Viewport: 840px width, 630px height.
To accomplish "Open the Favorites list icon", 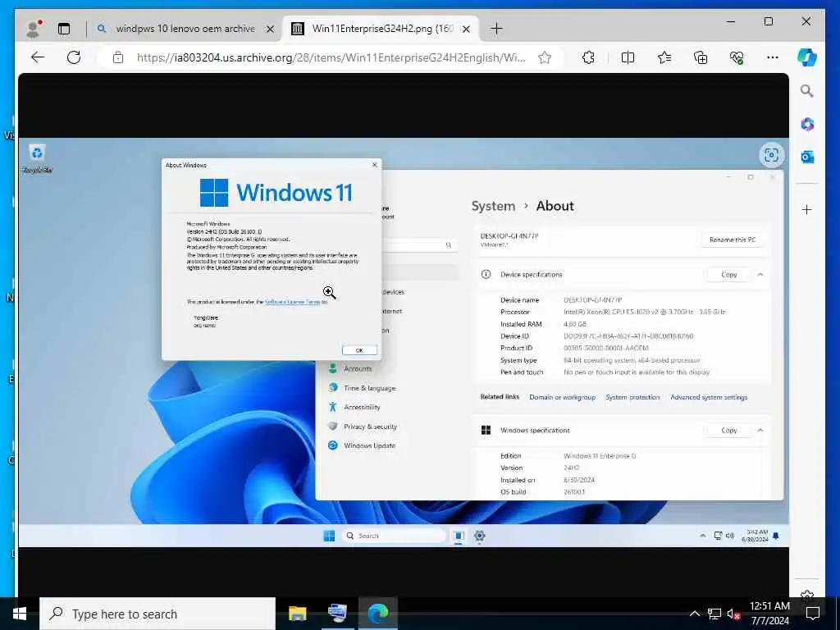I will click(x=664, y=57).
